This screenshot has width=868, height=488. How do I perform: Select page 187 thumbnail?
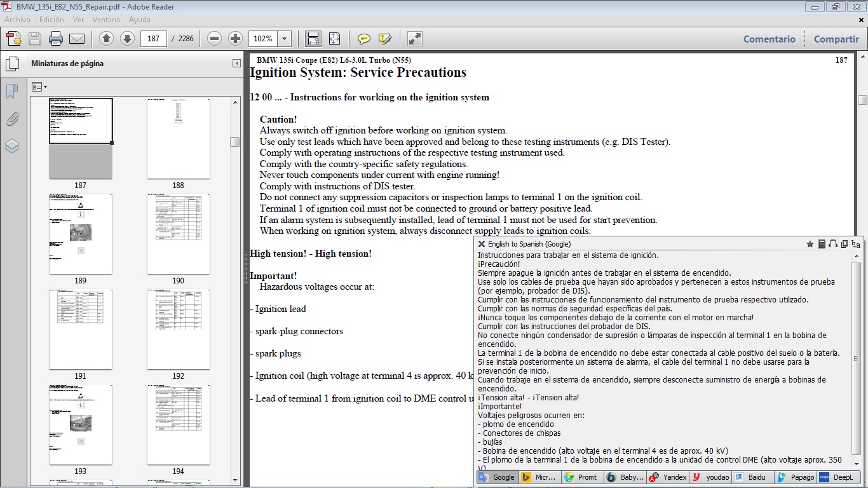tap(81, 139)
